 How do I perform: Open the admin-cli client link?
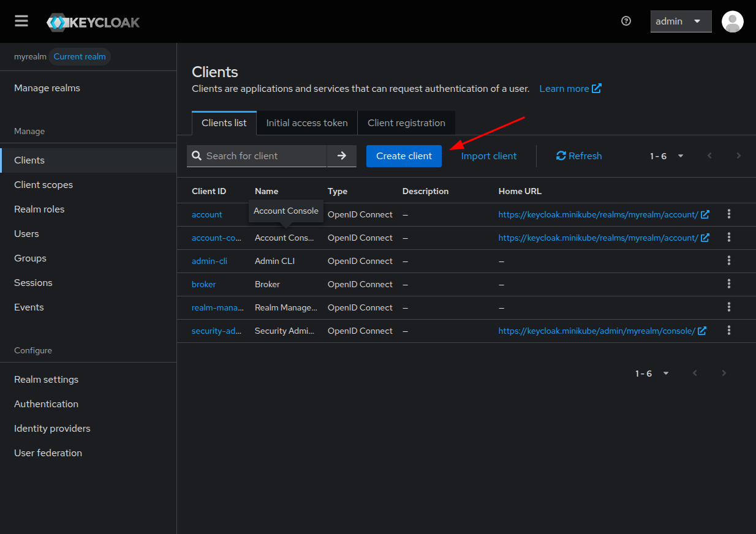coord(210,261)
